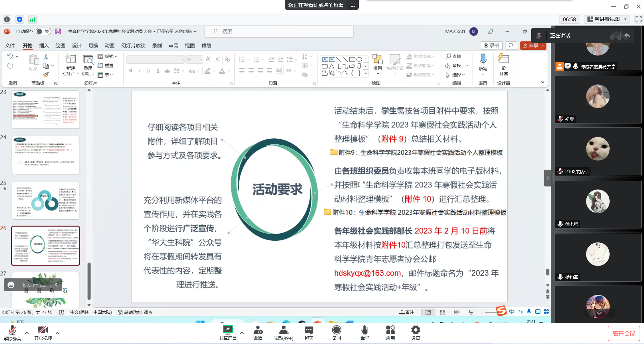Unmute the microphone

12,333
